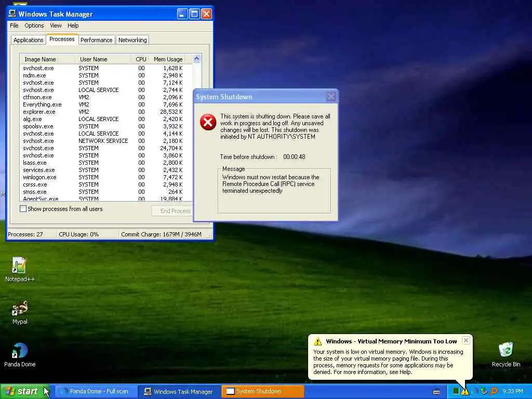Open the View menu in Task Manager
532x399 pixels.
(x=56, y=25)
